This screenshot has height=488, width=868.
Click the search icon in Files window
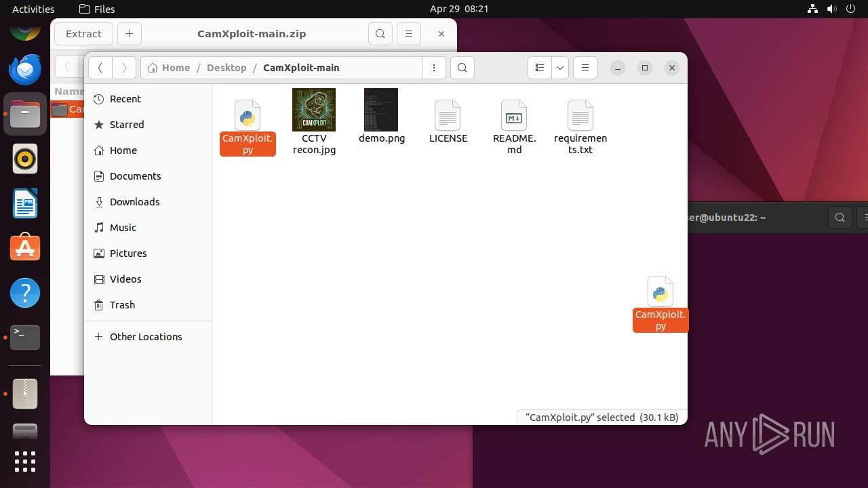[x=462, y=68]
